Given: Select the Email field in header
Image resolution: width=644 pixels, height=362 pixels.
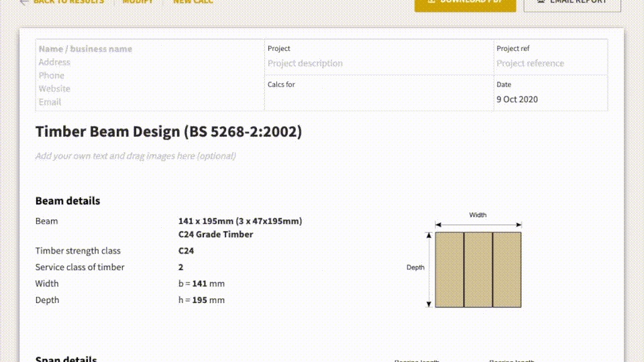Looking at the screenshot, I should pyautogui.click(x=50, y=102).
